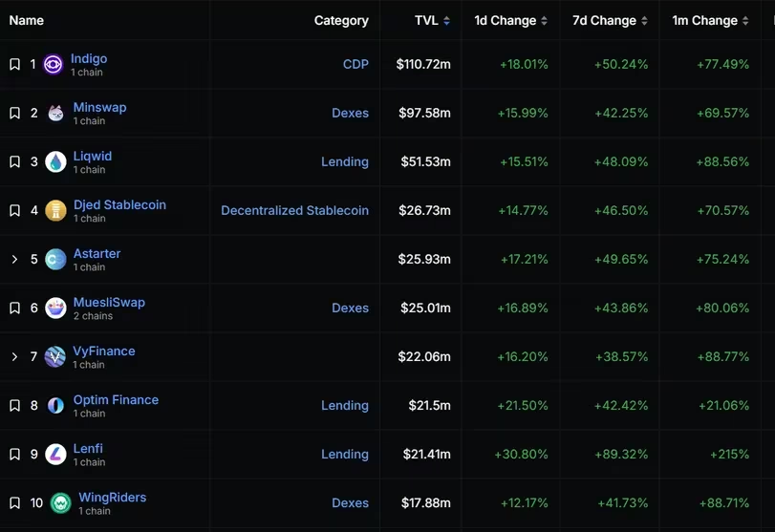Open the VyFinance protocol link

click(104, 351)
